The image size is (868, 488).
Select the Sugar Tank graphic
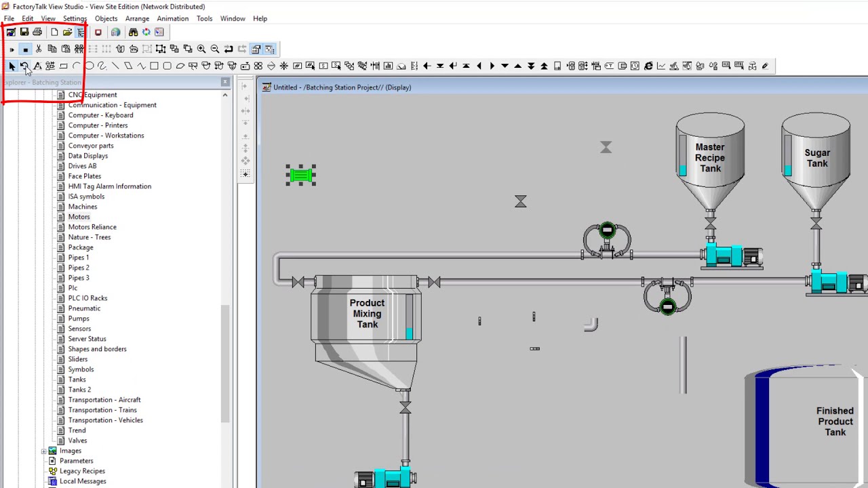816,163
